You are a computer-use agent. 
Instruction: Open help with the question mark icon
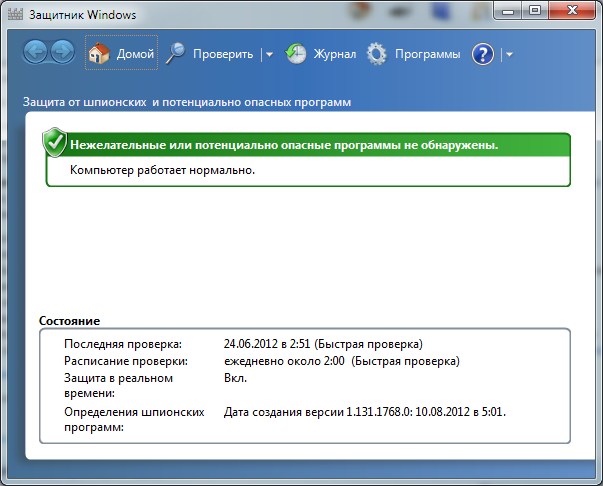coord(483,54)
